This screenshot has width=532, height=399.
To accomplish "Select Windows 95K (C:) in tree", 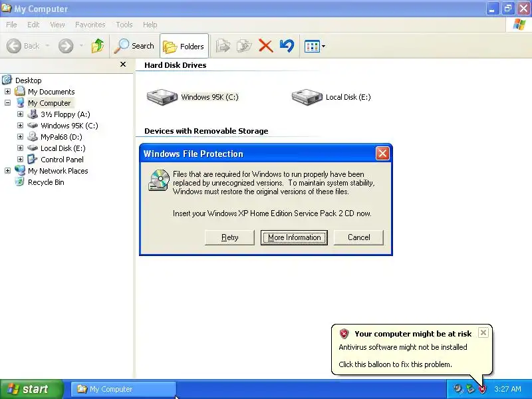I will click(x=69, y=126).
